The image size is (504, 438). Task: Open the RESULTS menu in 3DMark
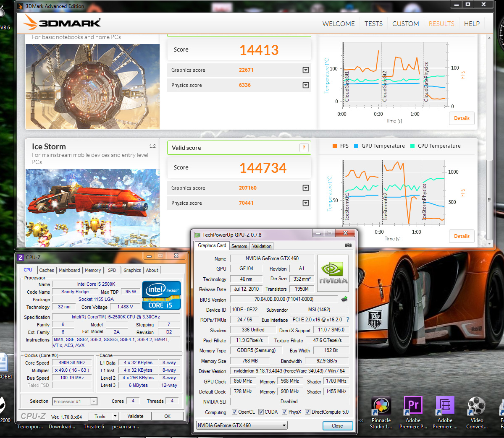point(441,24)
